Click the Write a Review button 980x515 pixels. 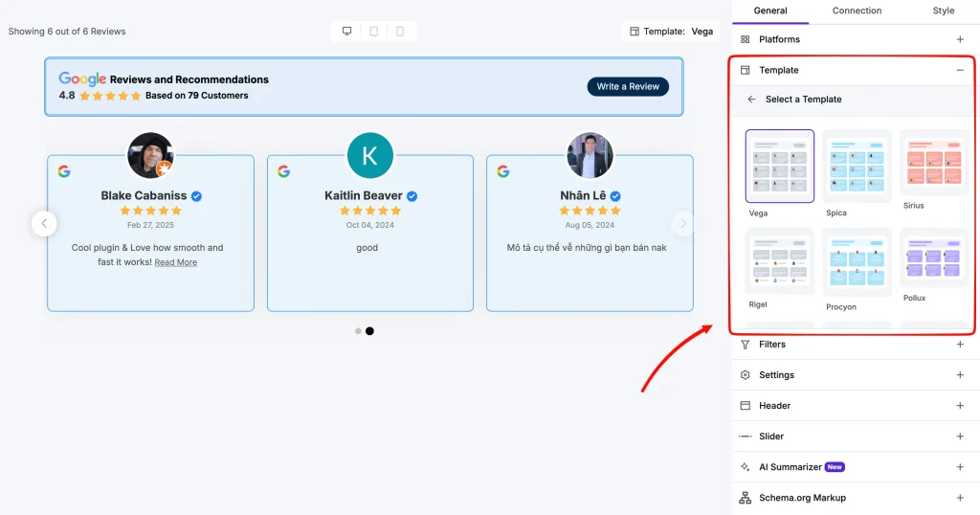(628, 86)
